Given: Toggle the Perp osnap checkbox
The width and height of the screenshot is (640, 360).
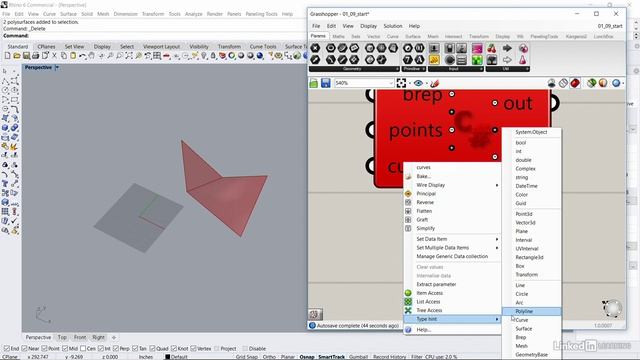Looking at the screenshot, I should pos(116,349).
